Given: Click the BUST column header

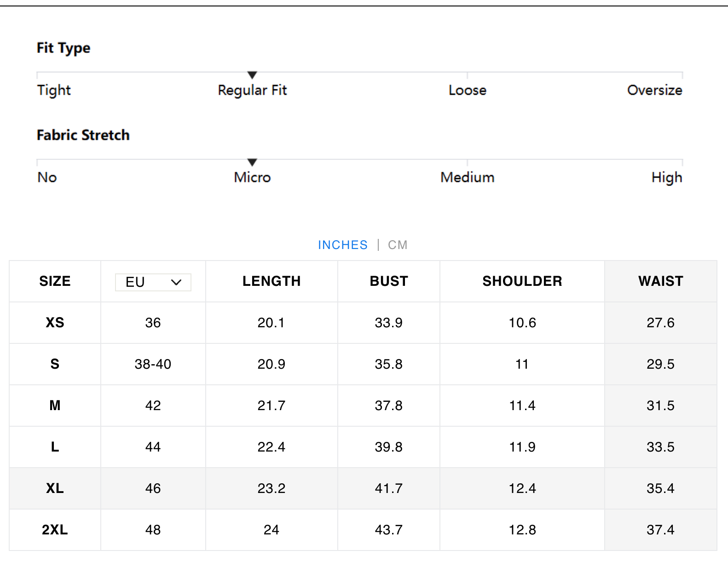Looking at the screenshot, I should click(388, 281).
